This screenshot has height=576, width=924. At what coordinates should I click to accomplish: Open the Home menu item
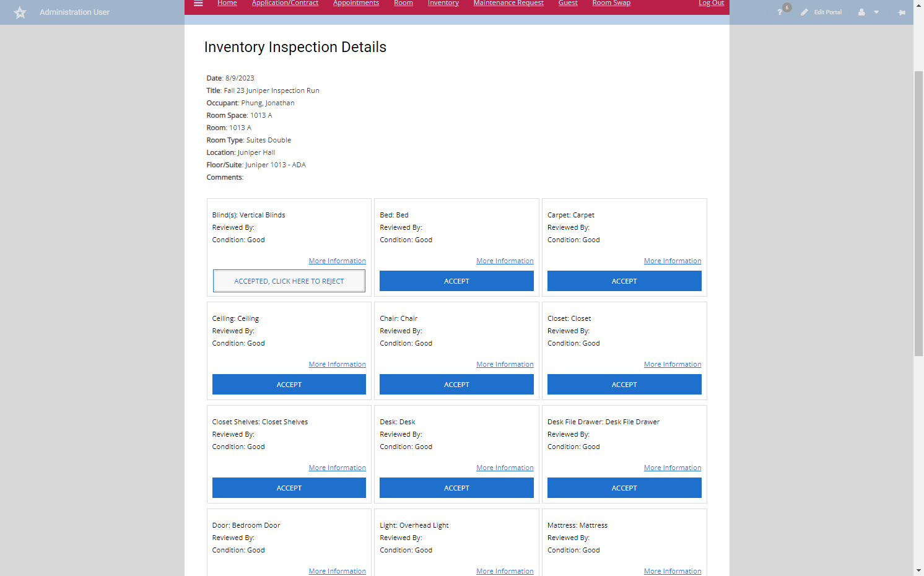(x=227, y=3)
